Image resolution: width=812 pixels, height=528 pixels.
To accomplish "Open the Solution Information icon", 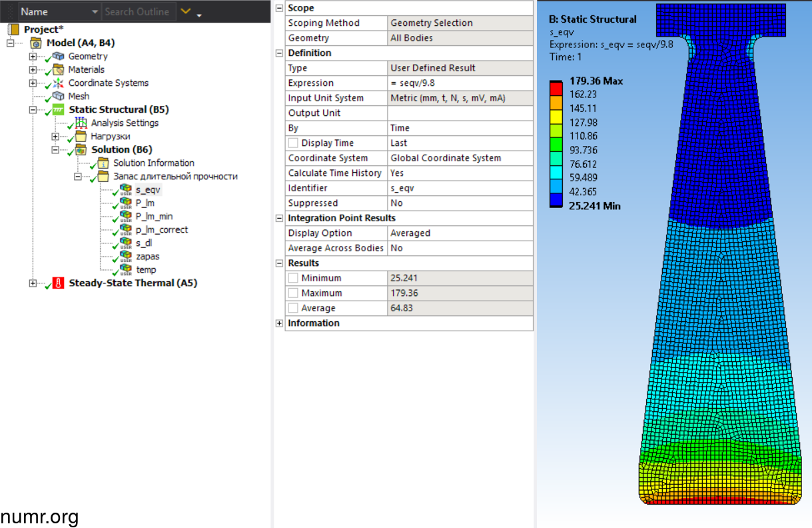I will [x=103, y=163].
